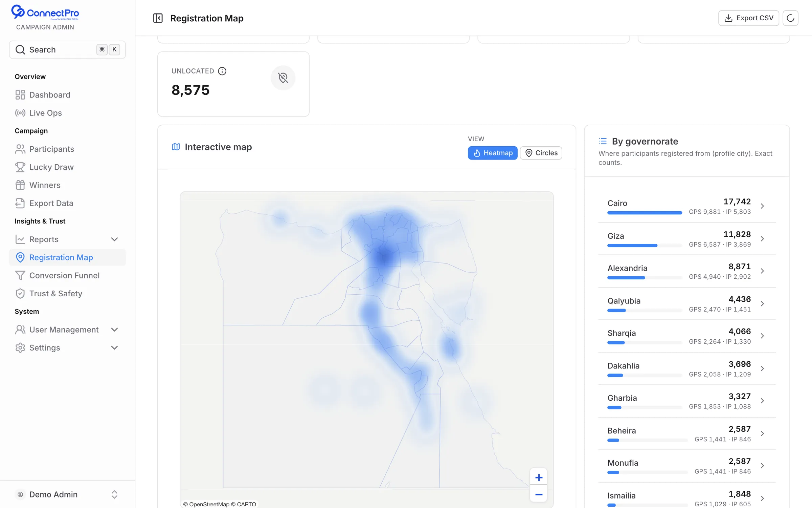The image size is (812, 508).
Task: Navigate to Export Data
Action: pos(67,203)
